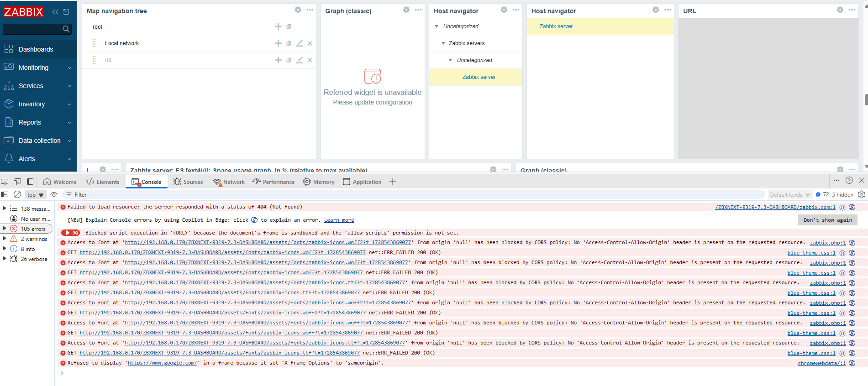Open second Host navigator widget actions menu
This screenshot has width=868, height=386.
click(668, 10)
